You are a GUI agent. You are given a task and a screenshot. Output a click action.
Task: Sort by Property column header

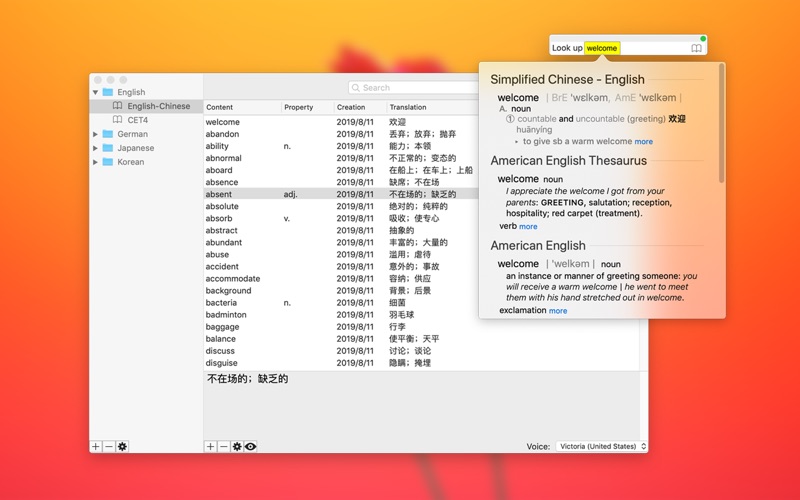307,107
